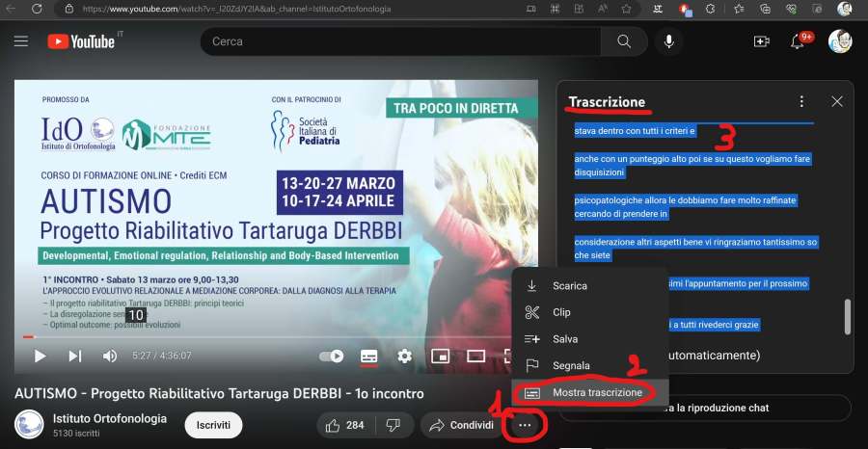The image size is (868, 449).
Task: Start voice search with microphone icon
Action: click(667, 41)
